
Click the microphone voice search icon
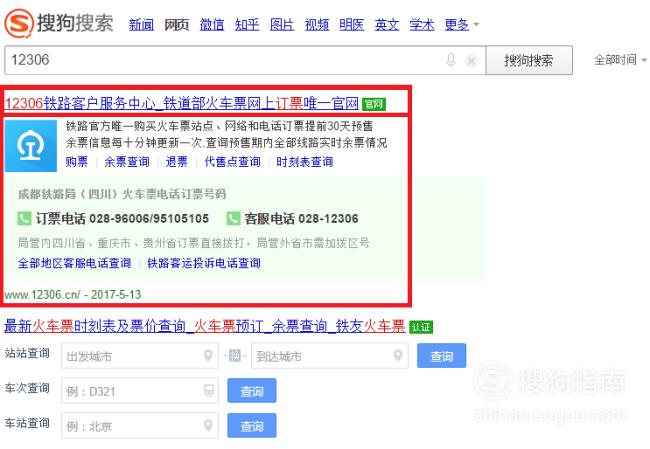coord(451,61)
